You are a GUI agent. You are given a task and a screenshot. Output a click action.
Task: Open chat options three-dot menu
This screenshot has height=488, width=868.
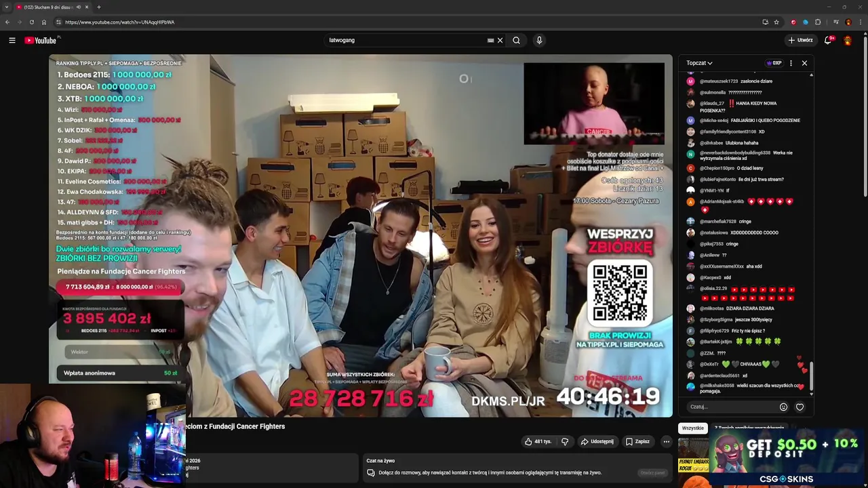tap(791, 63)
